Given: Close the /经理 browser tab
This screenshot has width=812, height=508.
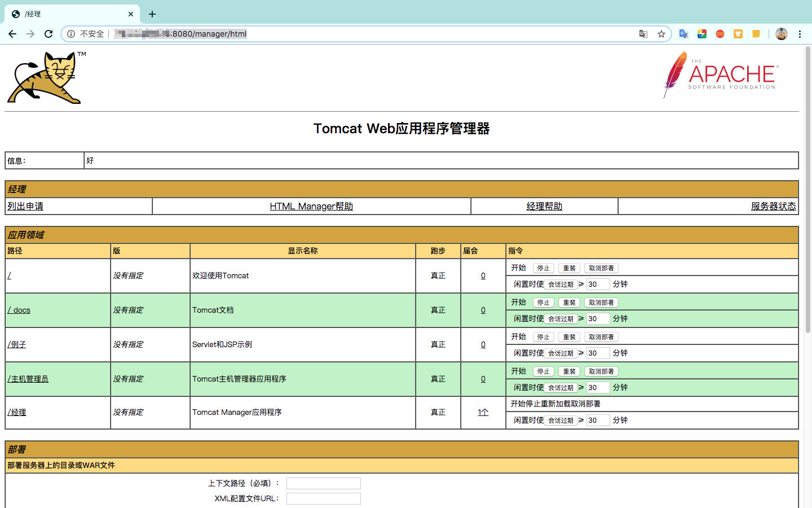Looking at the screenshot, I should (131, 14).
